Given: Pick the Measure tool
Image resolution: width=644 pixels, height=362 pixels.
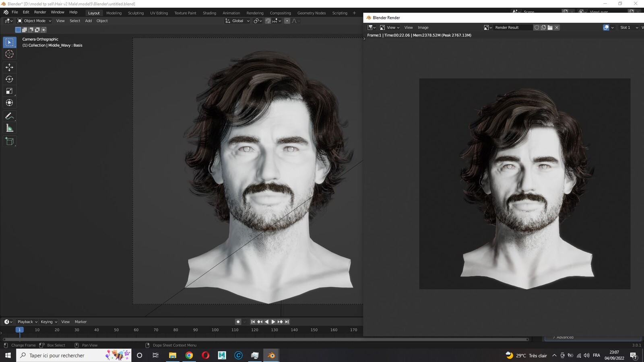Looking at the screenshot, I should coord(9,128).
